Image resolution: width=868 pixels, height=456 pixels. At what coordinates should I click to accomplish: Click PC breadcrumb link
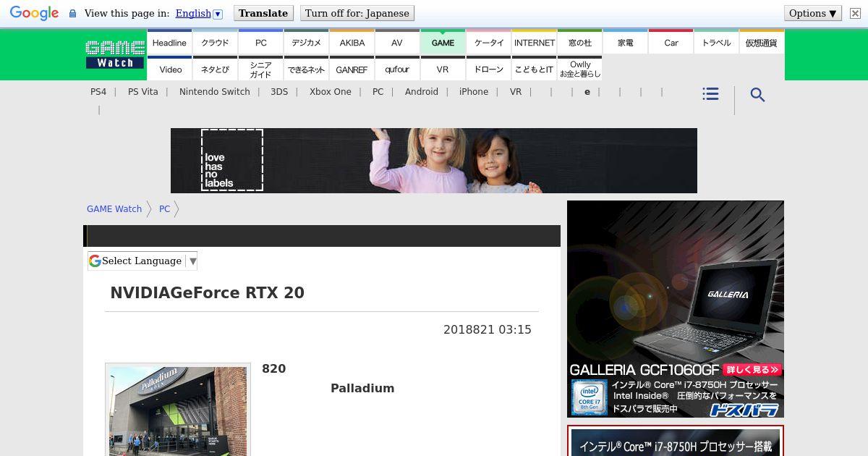point(165,208)
